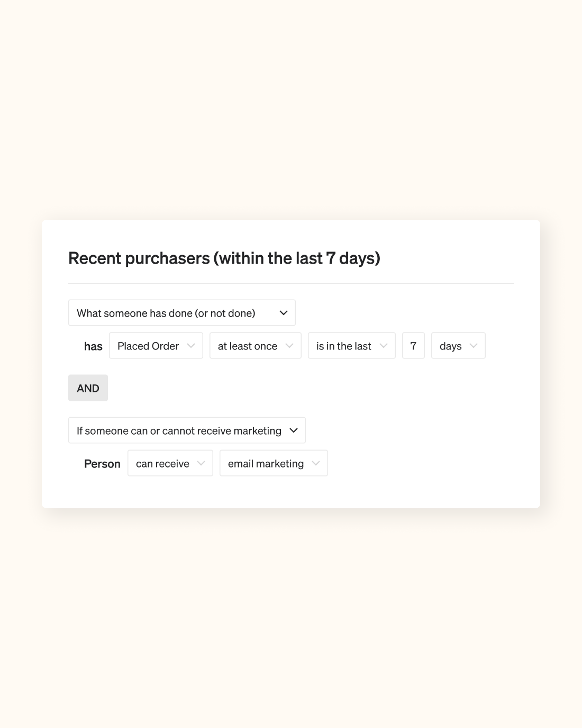Click the '7' number input field

click(413, 345)
